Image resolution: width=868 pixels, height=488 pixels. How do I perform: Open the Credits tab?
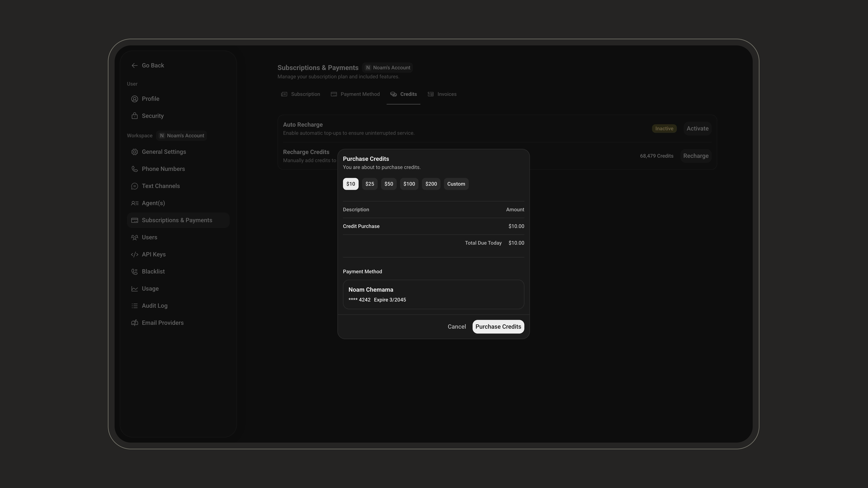click(x=403, y=94)
